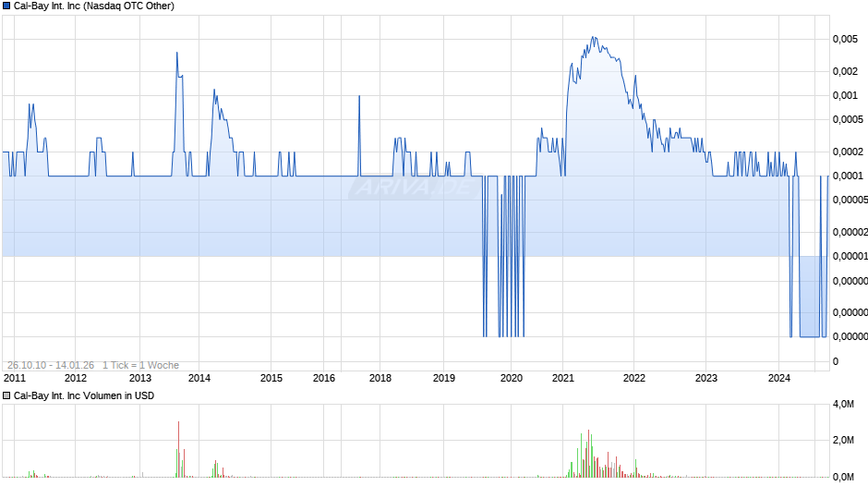The image size is (868, 486).
Task: Select the 2011 x-axis year label
Action: pos(15,378)
